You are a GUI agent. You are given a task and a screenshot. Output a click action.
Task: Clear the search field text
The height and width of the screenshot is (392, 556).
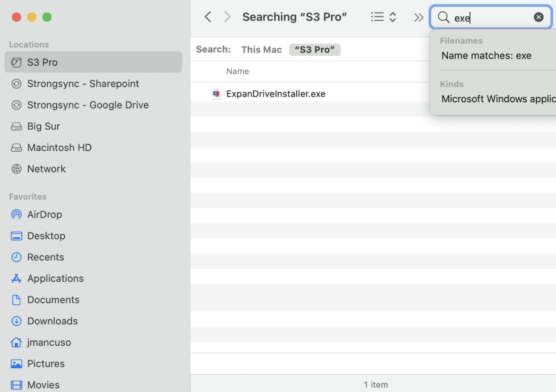pos(538,17)
